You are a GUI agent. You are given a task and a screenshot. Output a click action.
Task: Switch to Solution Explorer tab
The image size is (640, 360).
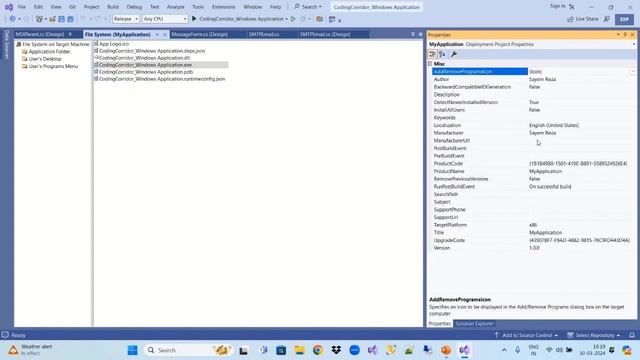point(474,324)
